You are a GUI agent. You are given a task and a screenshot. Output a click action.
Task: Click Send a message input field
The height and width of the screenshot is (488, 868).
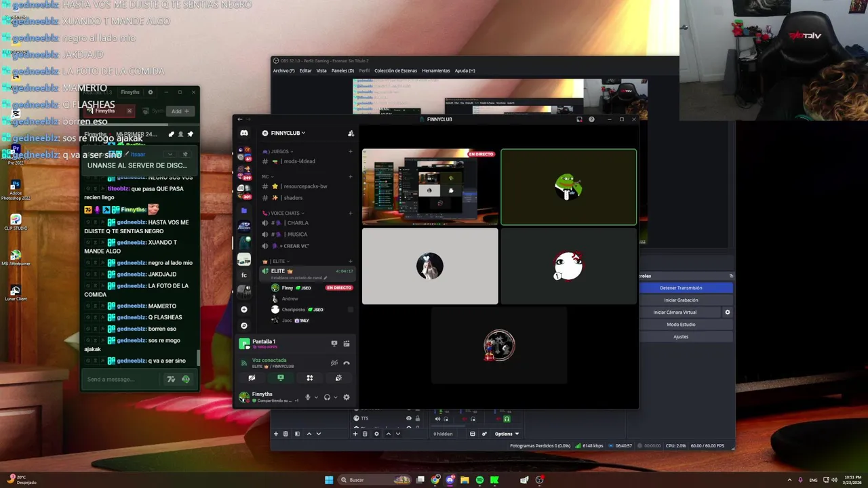point(122,380)
